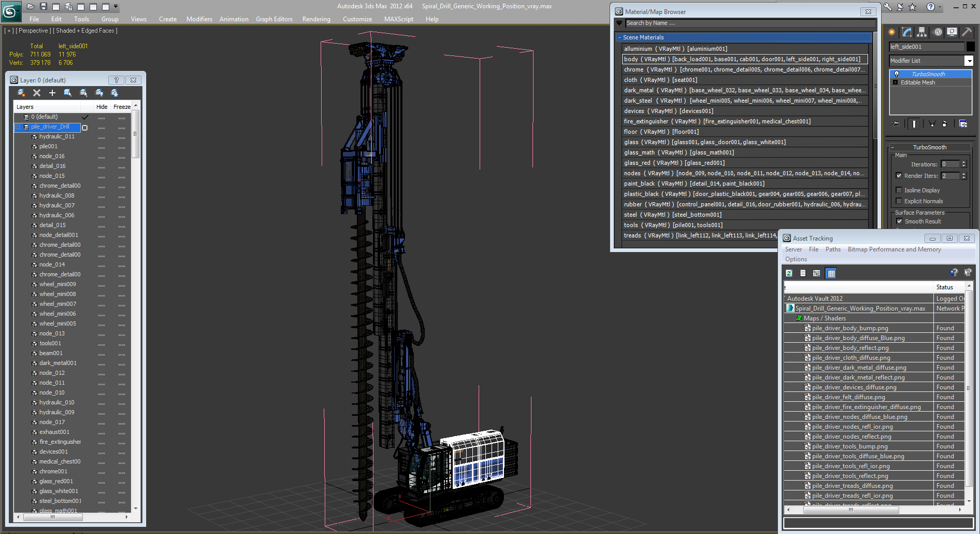Increment Iterations spinner arrows
The image size is (980, 534).
coord(963,162)
